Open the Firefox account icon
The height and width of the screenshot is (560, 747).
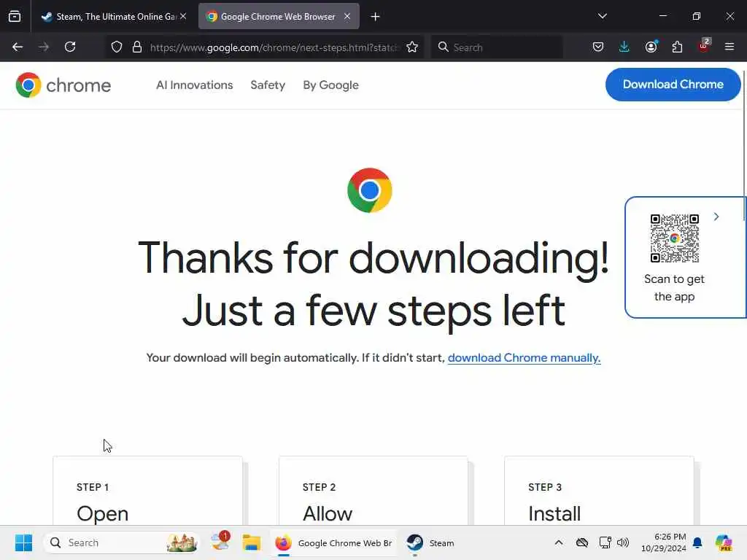[x=651, y=47]
